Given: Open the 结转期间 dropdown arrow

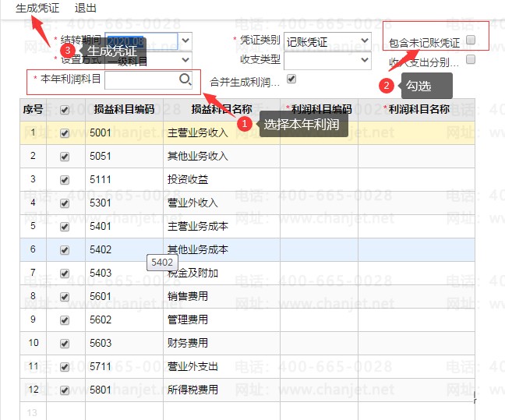Looking at the screenshot, I should click(x=185, y=41).
